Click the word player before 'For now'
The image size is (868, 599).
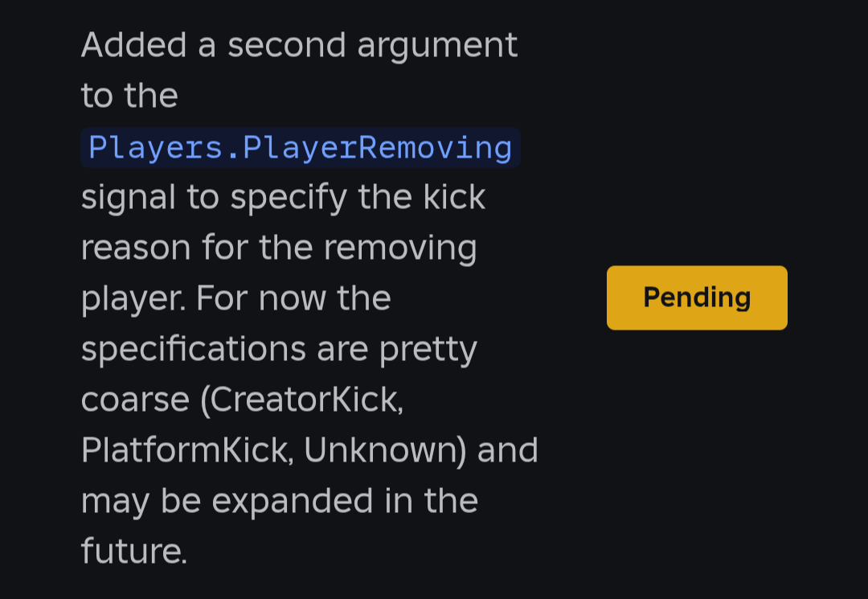point(131,299)
